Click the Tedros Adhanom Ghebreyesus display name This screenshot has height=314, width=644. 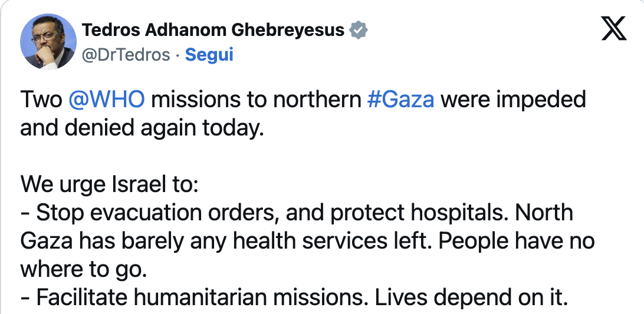tap(213, 30)
